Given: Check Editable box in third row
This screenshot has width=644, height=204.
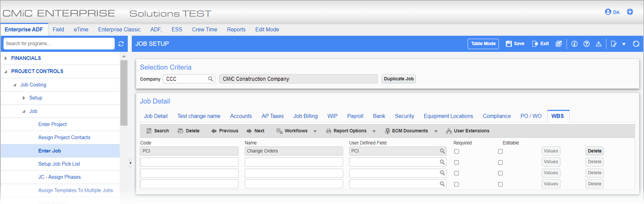Looking at the screenshot, I should pyautogui.click(x=500, y=173).
